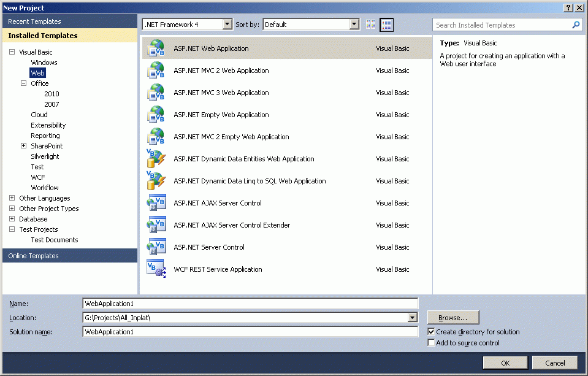Click the Help question mark button
Image resolution: width=588 pixels, height=376 pixels.
tap(568, 8)
